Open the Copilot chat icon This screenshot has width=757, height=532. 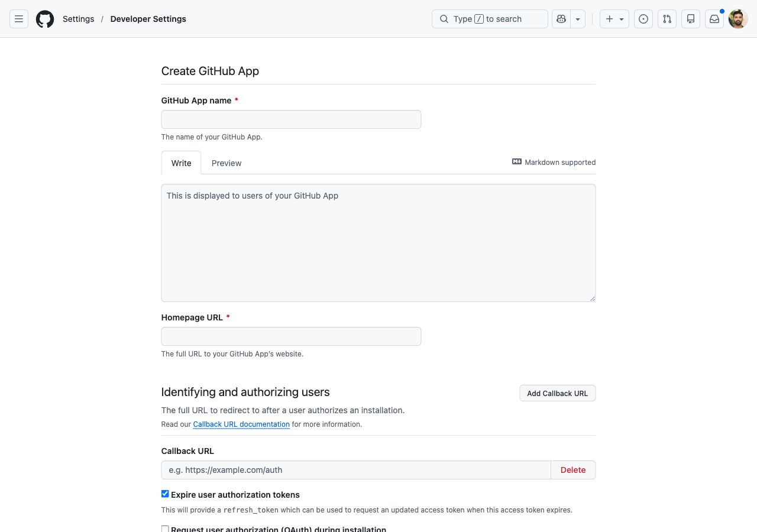point(561,19)
